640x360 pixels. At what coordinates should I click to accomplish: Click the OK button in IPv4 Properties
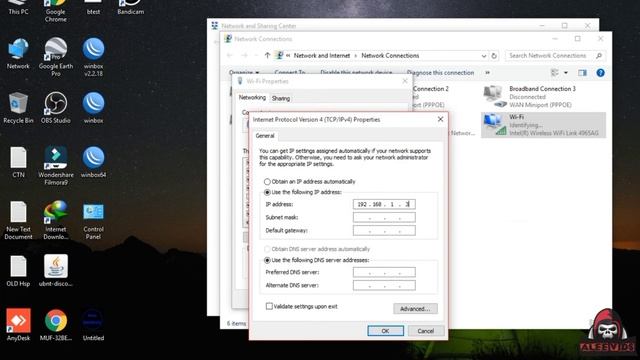tap(385, 331)
